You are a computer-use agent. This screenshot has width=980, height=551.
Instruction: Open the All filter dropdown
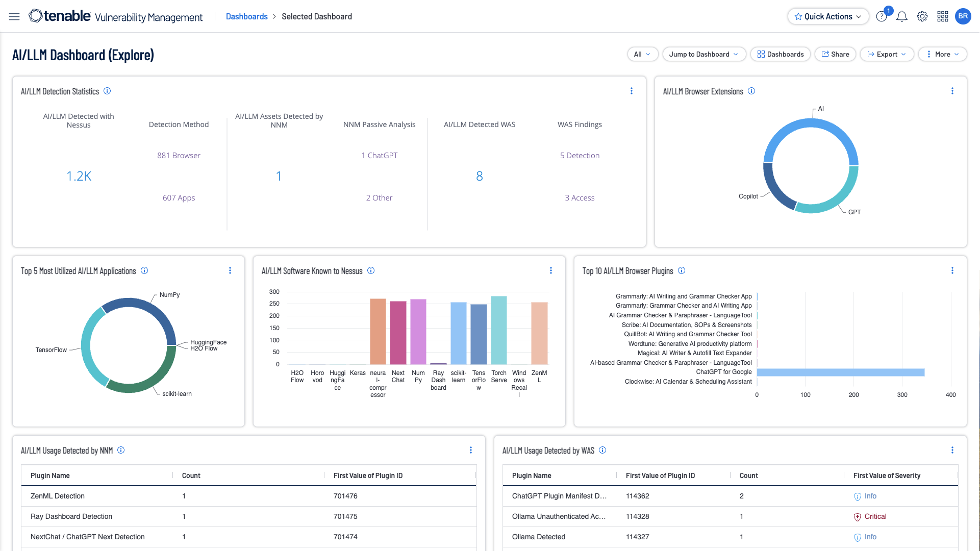point(642,55)
